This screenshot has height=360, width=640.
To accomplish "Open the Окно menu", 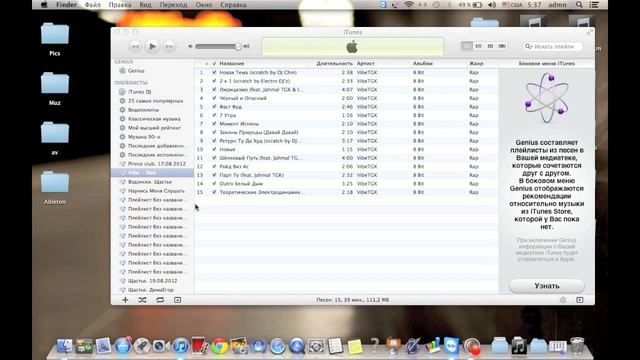I will pyautogui.click(x=204, y=5).
